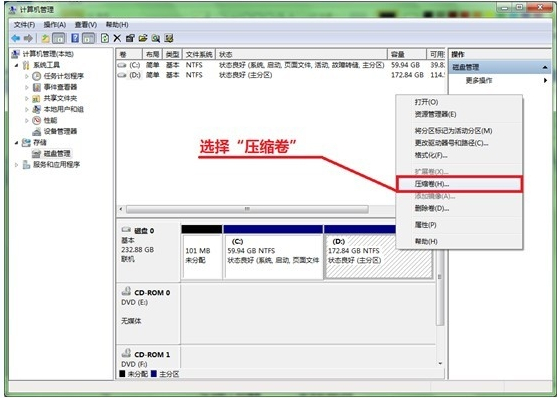Click the Task Scheduler clock icon in tree
Viewport: 557px width, 398px height.
(37, 76)
